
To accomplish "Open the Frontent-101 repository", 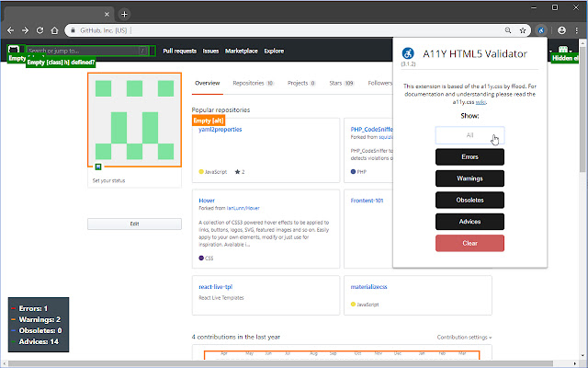I will 367,201.
